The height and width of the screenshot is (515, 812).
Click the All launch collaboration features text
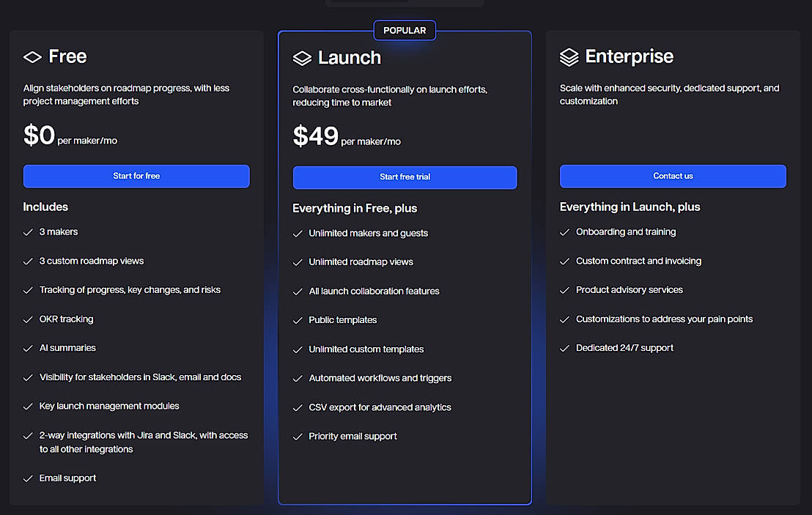click(374, 291)
